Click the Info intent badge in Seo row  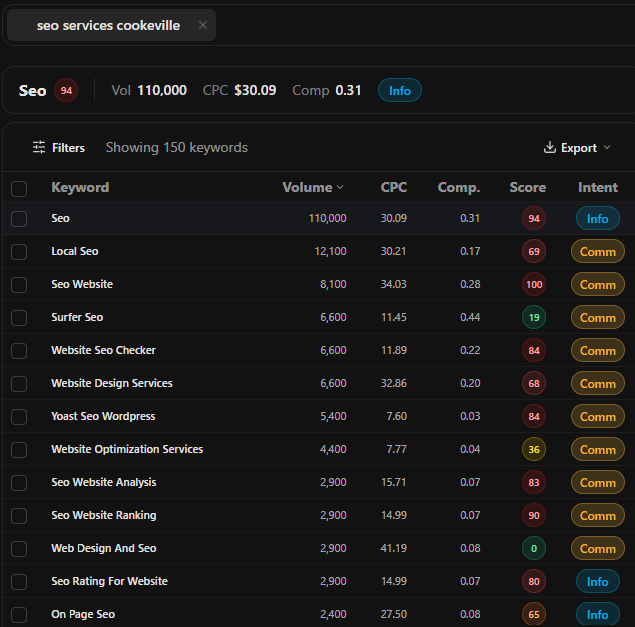[x=598, y=218]
